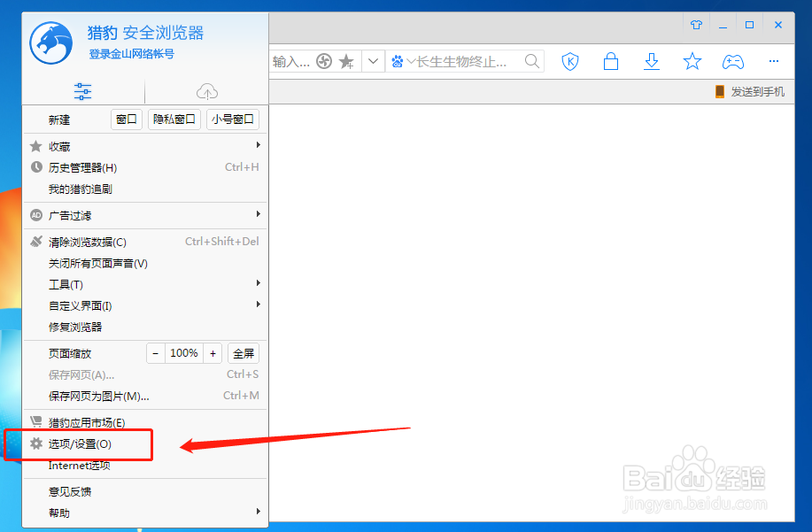Screen dimensions: 812x532
Task: Select 修复浏览器
Action: coord(145,327)
